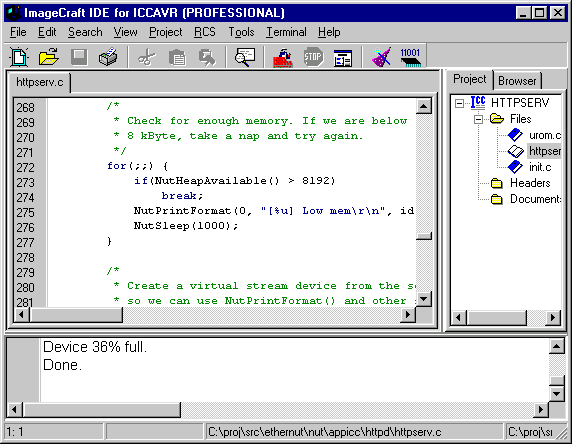Click the 'Done.' output line

tap(62, 365)
